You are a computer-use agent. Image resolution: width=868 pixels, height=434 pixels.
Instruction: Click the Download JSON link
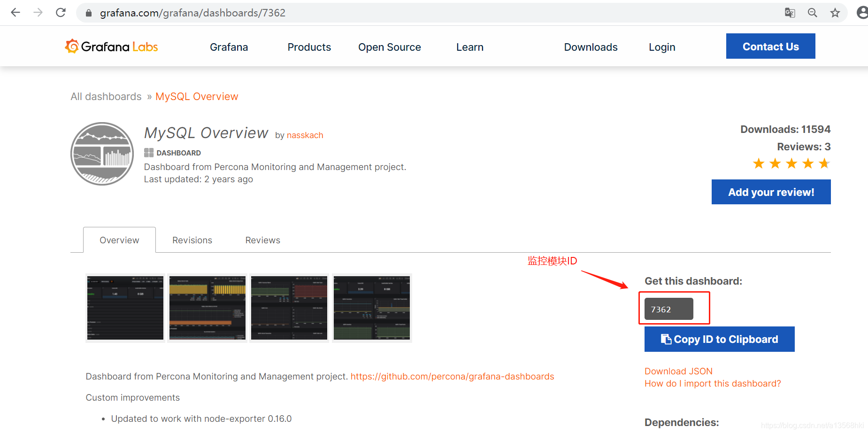(679, 371)
